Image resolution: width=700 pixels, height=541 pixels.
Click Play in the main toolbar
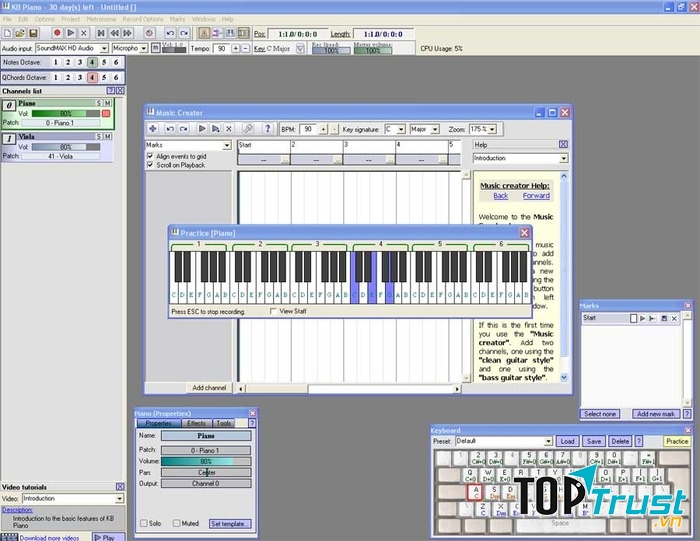coord(71,33)
